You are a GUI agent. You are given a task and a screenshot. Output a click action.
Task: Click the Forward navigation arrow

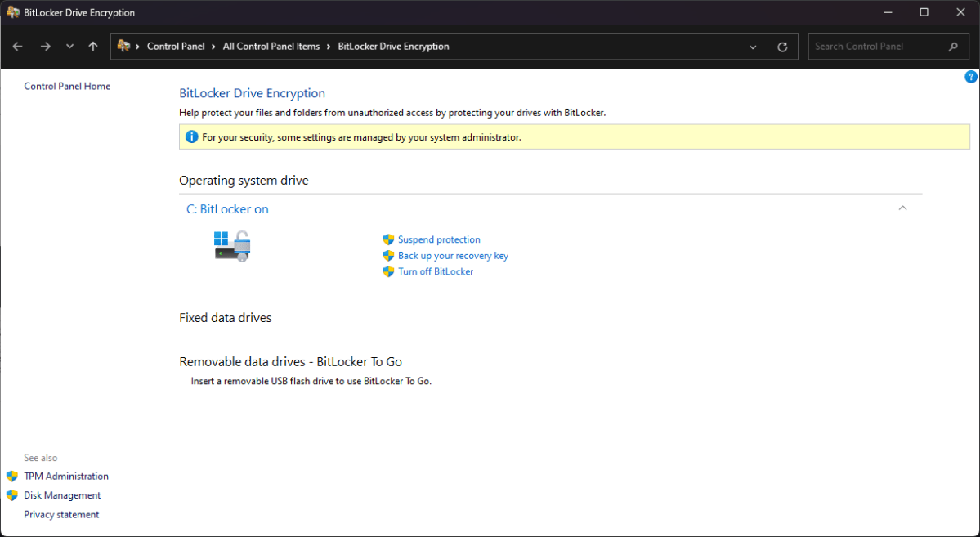coord(45,47)
